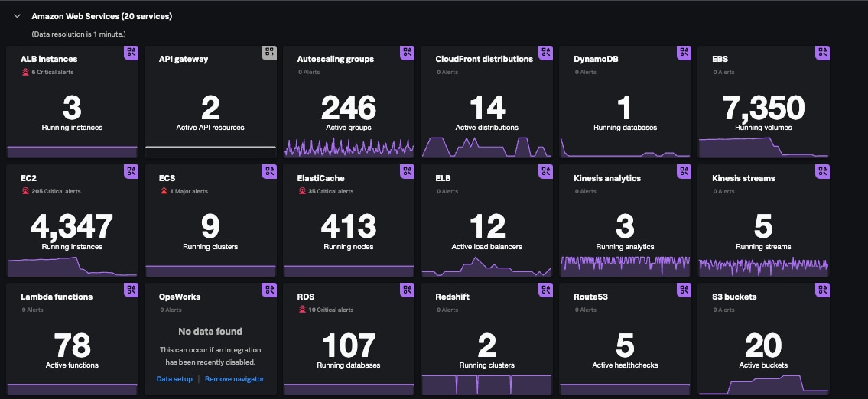Open dashboard icon on Redshift card
Image resolution: width=868 pixels, height=399 pixels.
pos(546,290)
